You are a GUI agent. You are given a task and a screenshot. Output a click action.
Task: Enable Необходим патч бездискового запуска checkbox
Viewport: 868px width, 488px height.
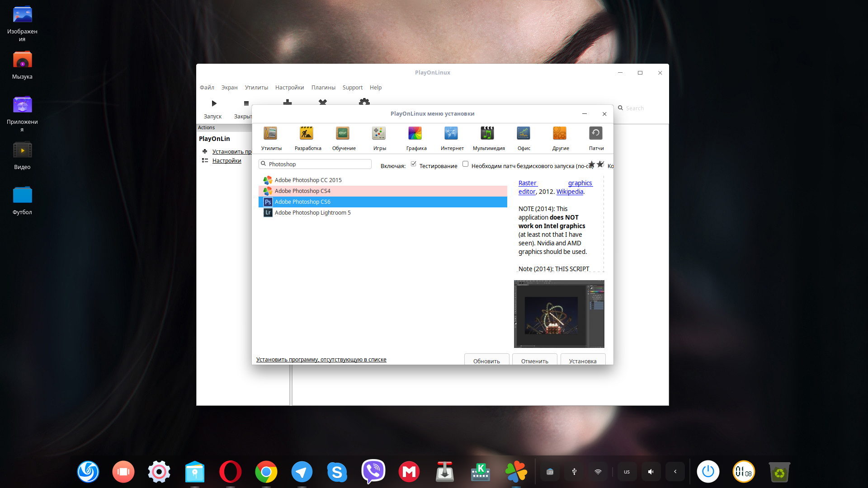click(466, 164)
